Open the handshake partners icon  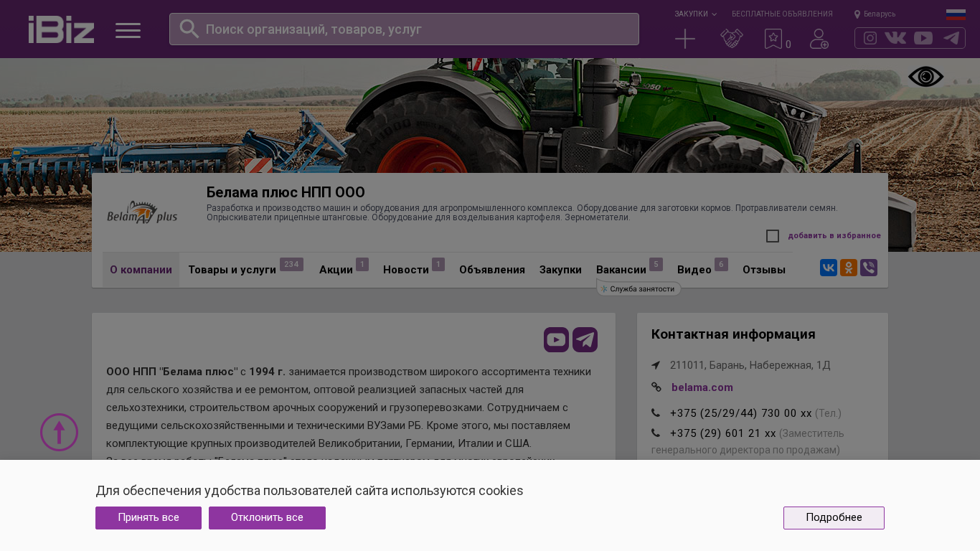click(x=732, y=39)
